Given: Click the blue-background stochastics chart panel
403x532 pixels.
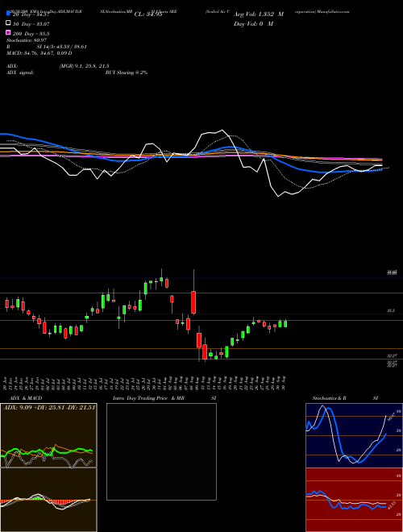Looking at the screenshot, I should [354, 435].
